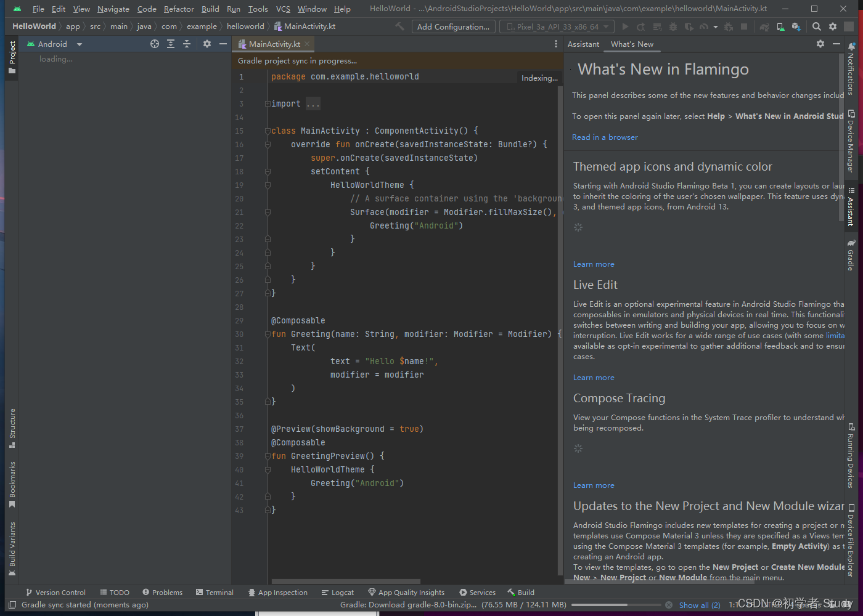Viewport: 863px width, 616px height.
Task: Open the Version Control tool window
Action: click(55, 593)
